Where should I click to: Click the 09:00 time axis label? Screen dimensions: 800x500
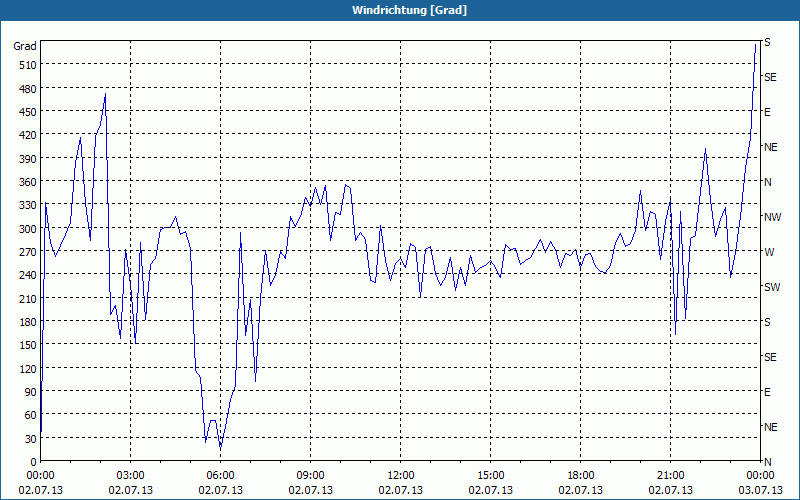[x=310, y=476]
